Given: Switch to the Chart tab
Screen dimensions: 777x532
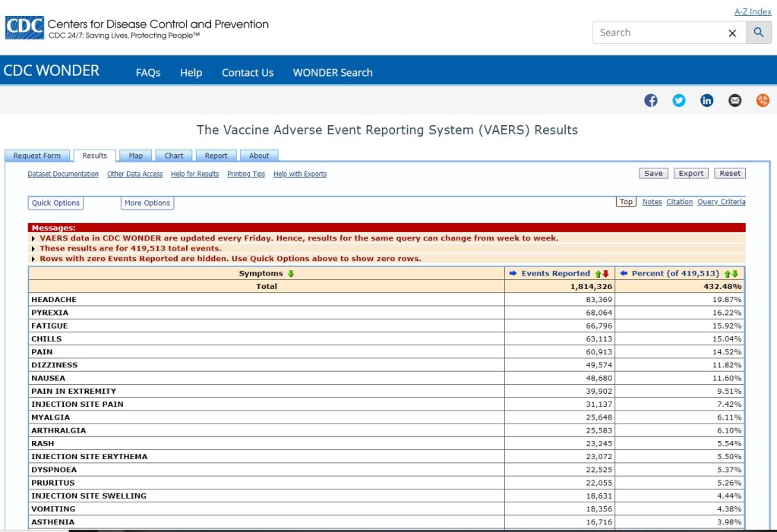Looking at the screenshot, I should click(x=174, y=156).
